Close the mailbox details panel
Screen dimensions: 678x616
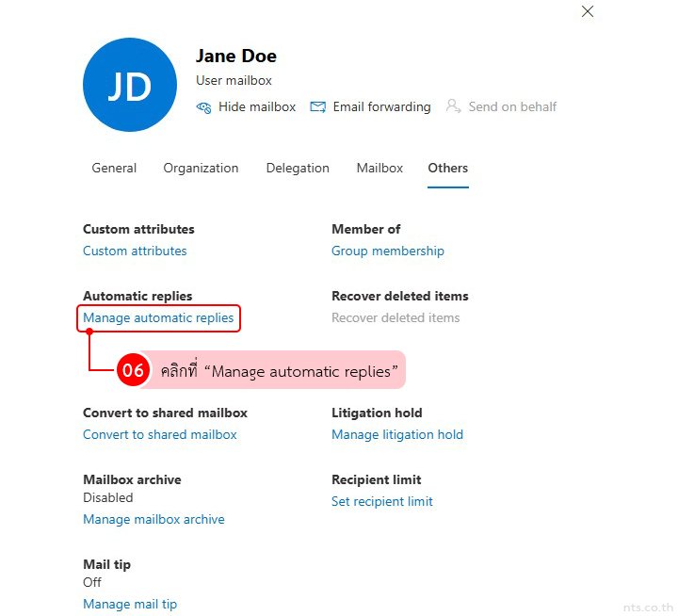[588, 11]
